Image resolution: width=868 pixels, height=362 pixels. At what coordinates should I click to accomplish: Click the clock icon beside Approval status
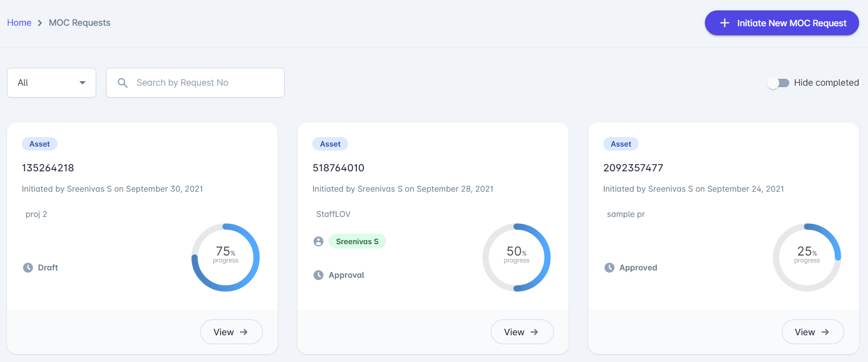(318, 275)
